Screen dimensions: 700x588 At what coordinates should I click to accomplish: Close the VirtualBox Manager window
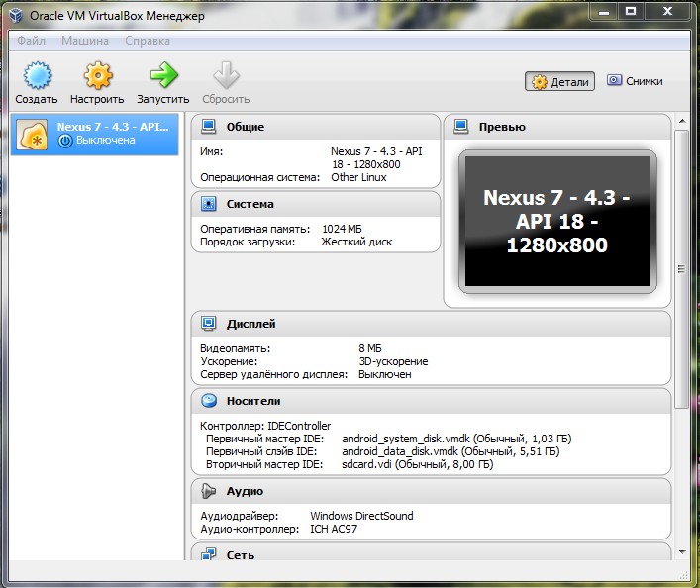pyautogui.click(x=668, y=12)
